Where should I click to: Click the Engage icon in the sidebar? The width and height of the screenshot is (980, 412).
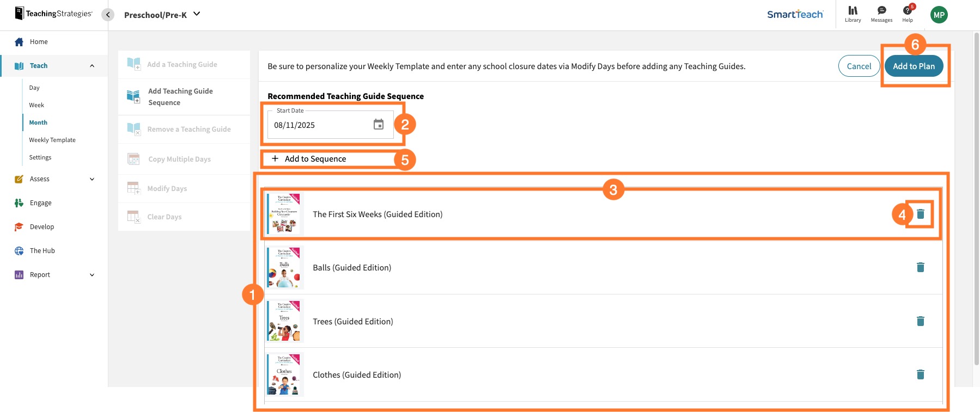click(x=19, y=202)
